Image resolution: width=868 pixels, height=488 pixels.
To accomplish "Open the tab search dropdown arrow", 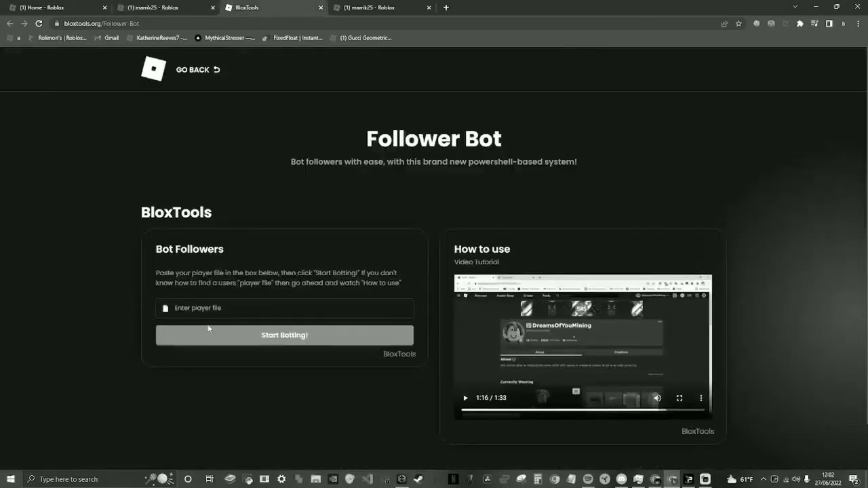I will pyautogui.click(x=795, y=7).
